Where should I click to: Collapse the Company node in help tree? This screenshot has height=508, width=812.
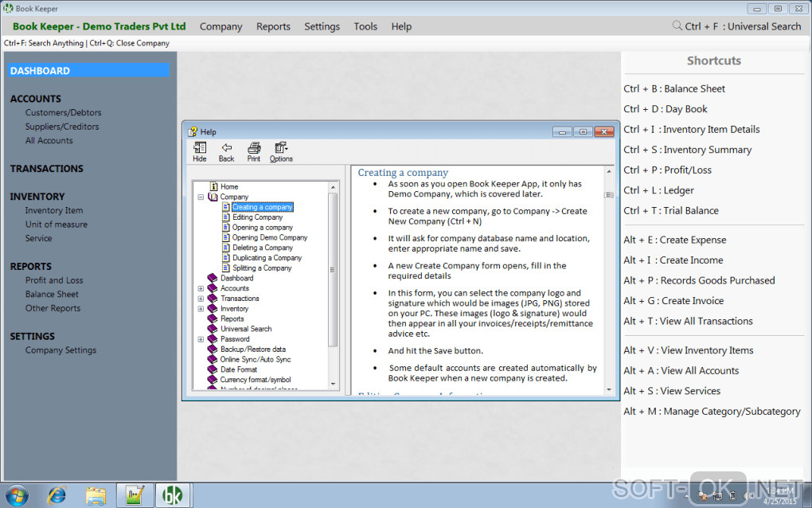click(201, 197)
